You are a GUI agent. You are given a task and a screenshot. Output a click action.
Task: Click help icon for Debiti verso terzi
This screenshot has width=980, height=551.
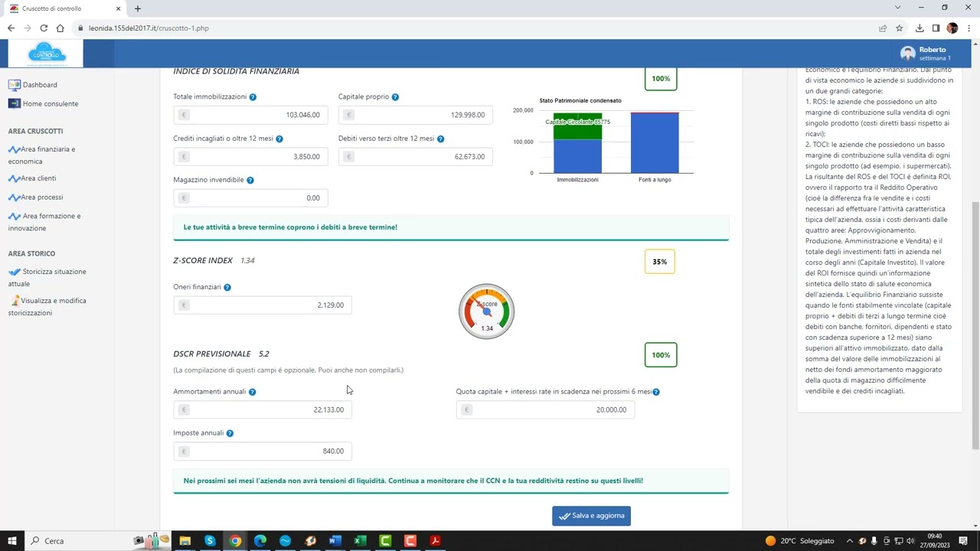[x=440, y=139]
